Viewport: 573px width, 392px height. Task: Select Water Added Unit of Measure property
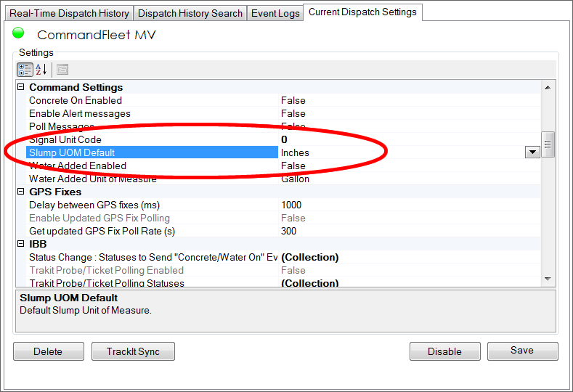[x=284, y=179]
